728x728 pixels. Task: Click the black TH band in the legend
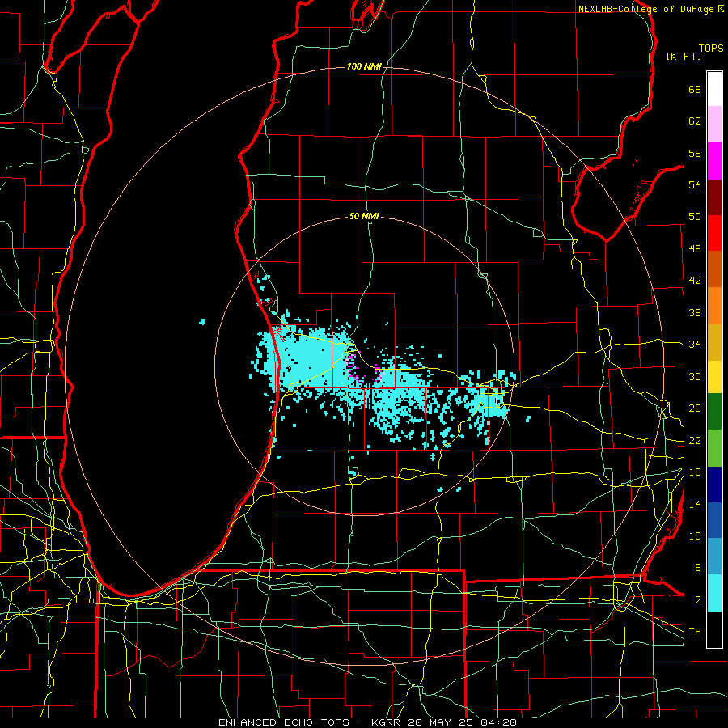click(714, 629)
